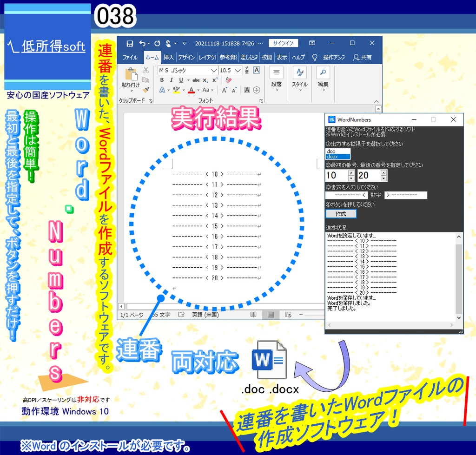Open the Find tool in the 編集 group

324,73
